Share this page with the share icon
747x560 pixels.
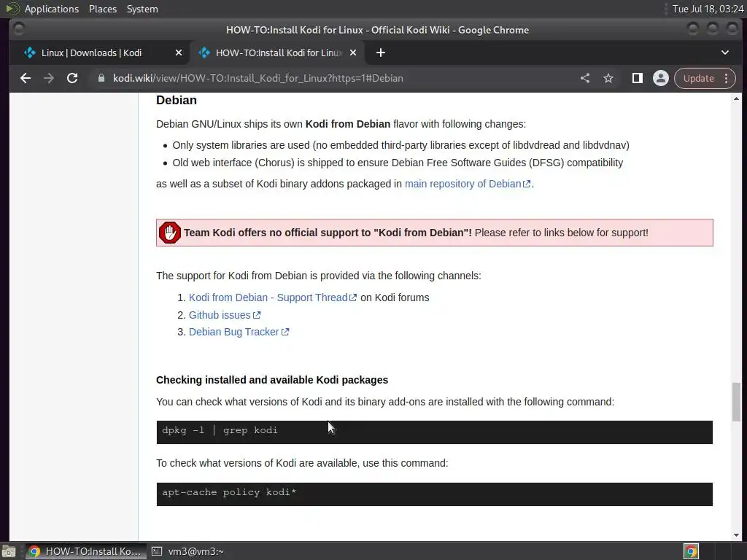(585, 78)
